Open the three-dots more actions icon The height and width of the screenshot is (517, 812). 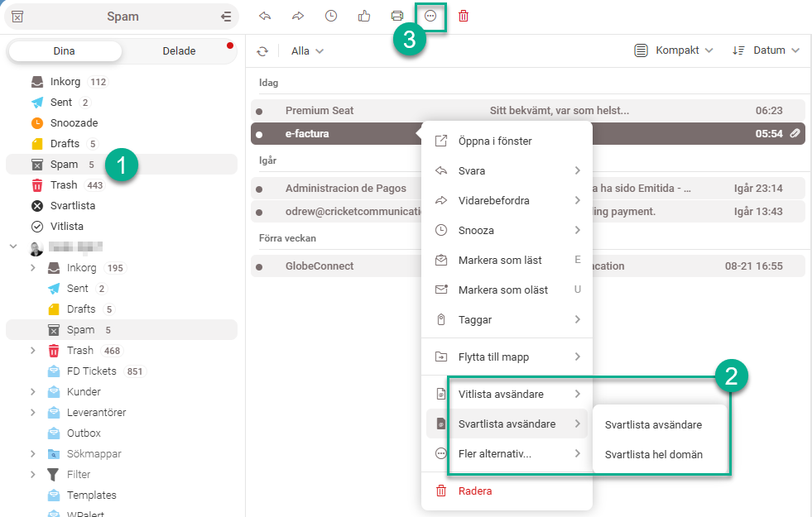430,16
